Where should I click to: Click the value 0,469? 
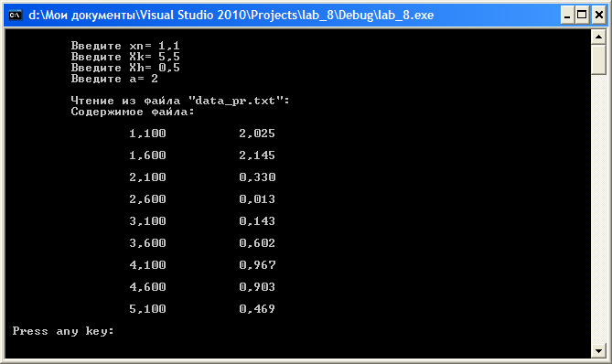pos(257,308)
